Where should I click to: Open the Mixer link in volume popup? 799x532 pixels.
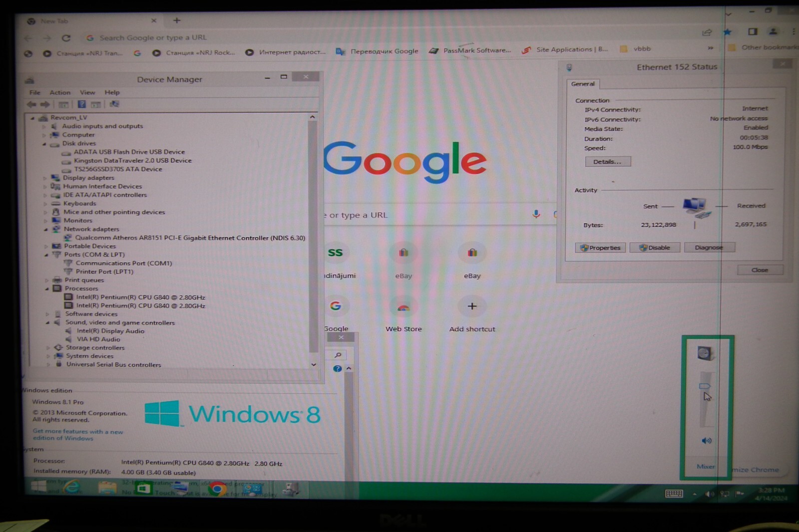[705, 467]
